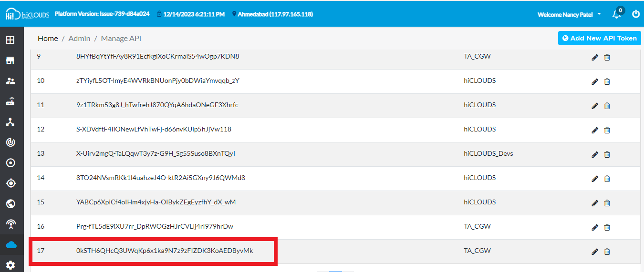Edit API token row 15
This screenshot has width=644, height=272.
(x=595, y=203)
